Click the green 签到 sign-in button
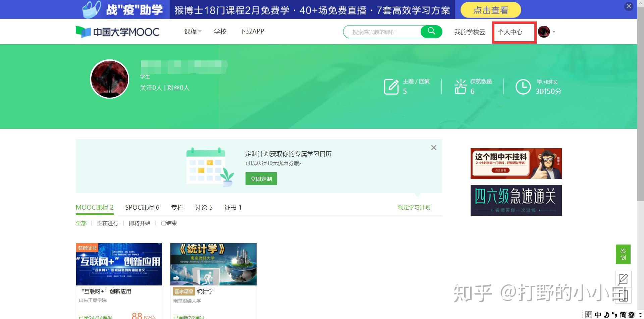 coord(623,254)
